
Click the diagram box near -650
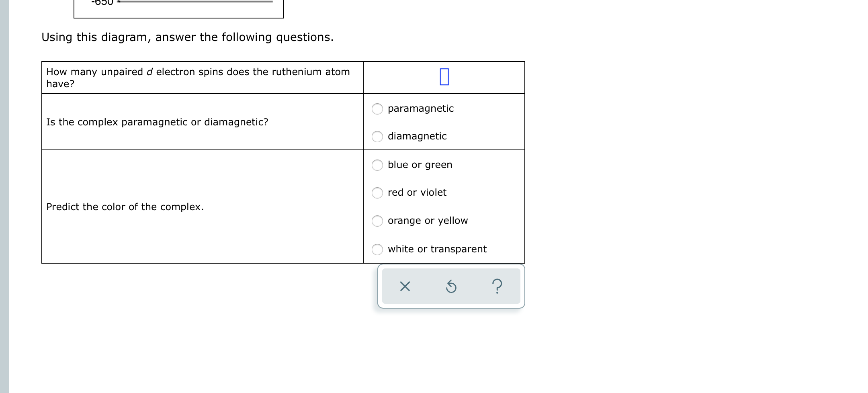179,8
